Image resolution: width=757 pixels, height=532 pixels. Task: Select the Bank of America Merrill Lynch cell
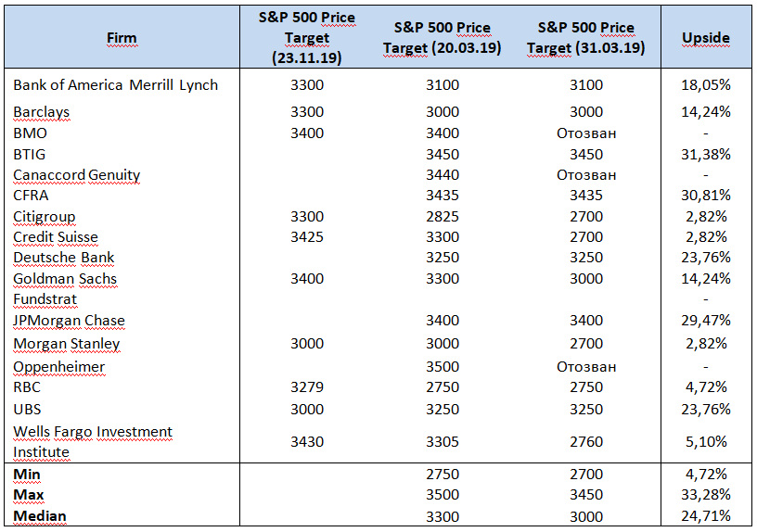click(x=116, y=84)
